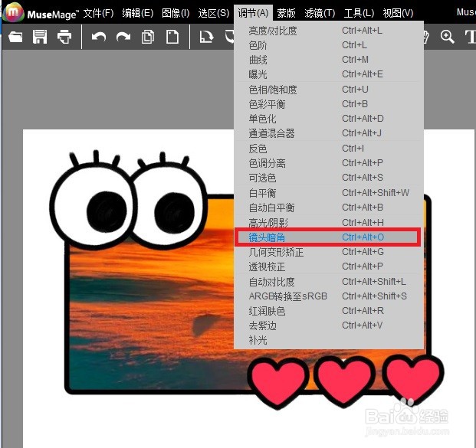Click the Redo arrow icon

click(123, 37)
